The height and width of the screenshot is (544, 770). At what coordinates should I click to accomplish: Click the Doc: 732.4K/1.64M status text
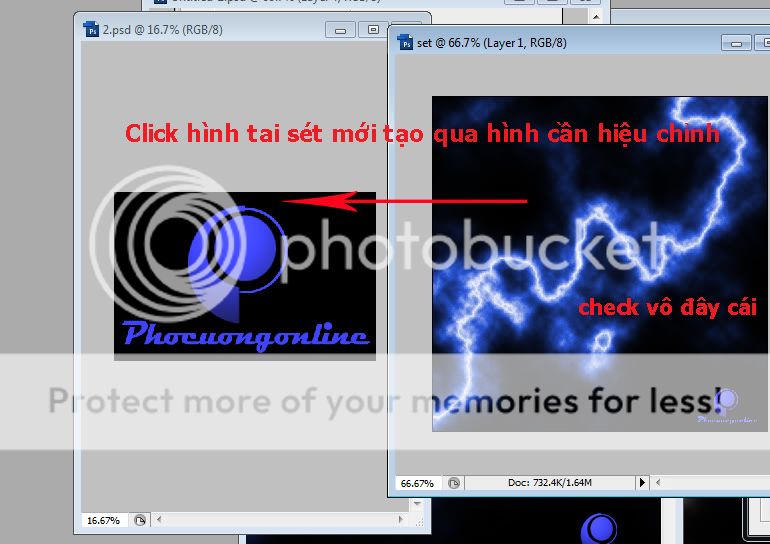coord(550,483)
